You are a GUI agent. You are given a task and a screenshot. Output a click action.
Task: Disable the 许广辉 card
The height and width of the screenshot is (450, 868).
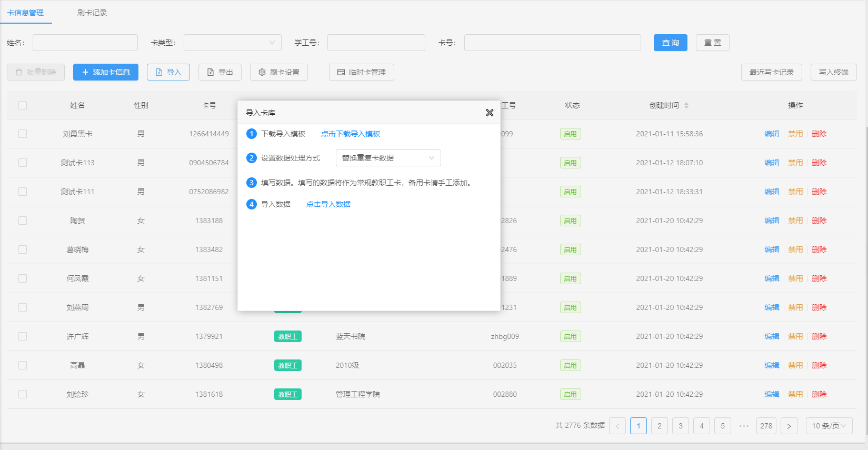click(795, 336)
